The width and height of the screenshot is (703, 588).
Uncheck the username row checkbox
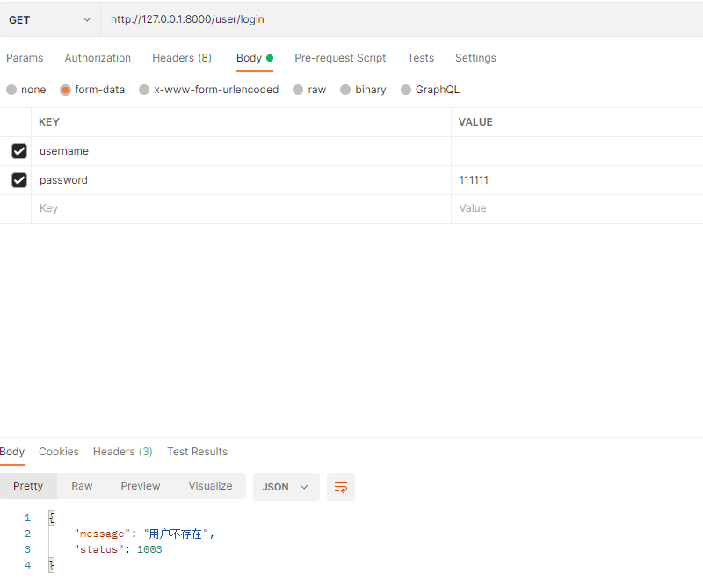pyautogui.click(x=19, y=151)
